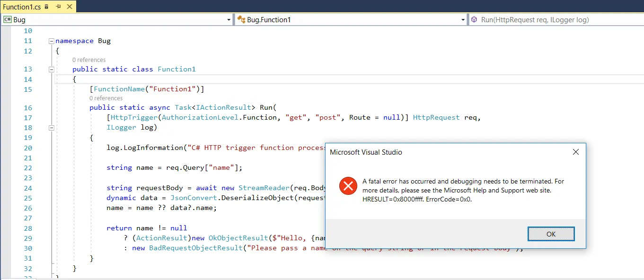Click OkObjectResult on line 29

click(238, 238)
